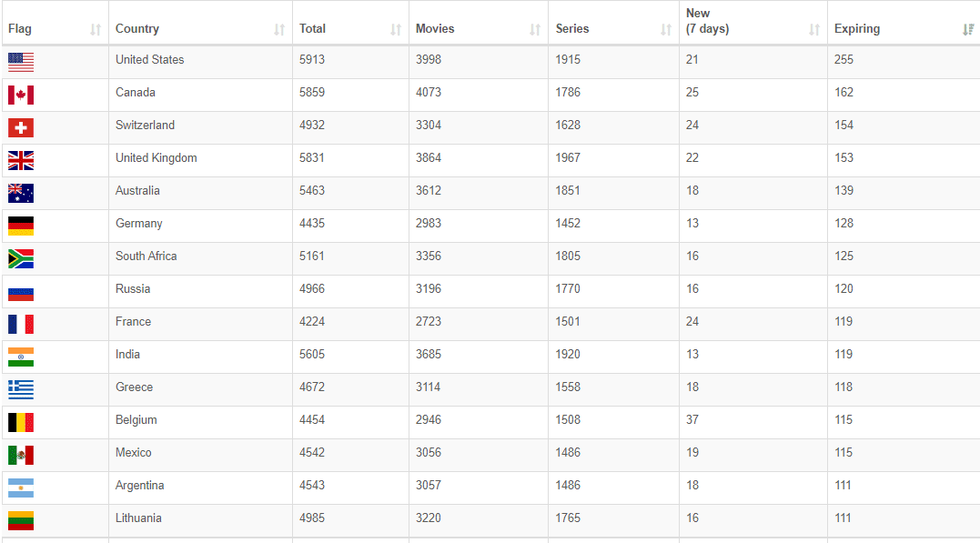Click the Flag column header
The height and width of the screenshot is (543, 980).
20,29
